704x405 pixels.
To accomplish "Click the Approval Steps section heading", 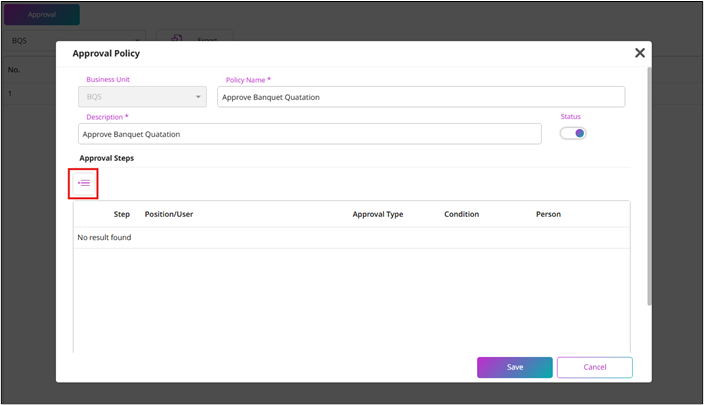I will point(106,158).
